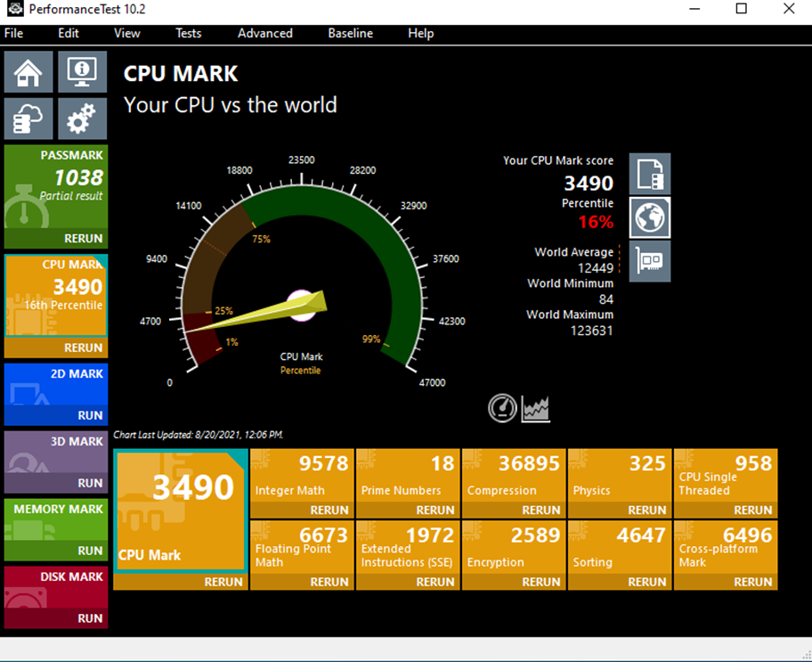
Task: Click the World Average 12449 value
Action: pos(596,268)
